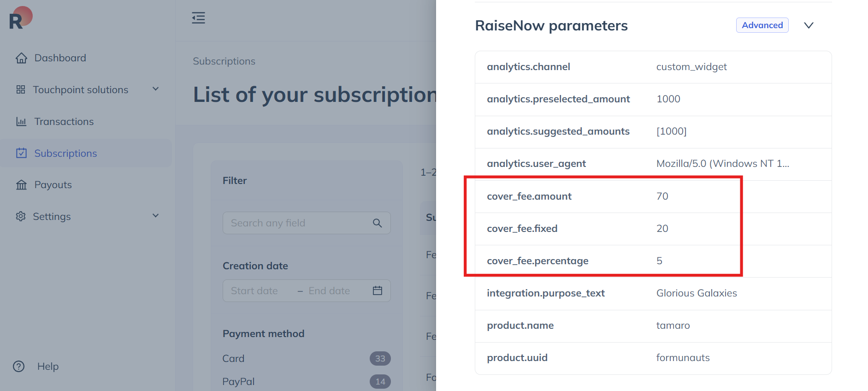
Task: Click the RaiseNow logo icon
Action: click(x=20, y=18)
